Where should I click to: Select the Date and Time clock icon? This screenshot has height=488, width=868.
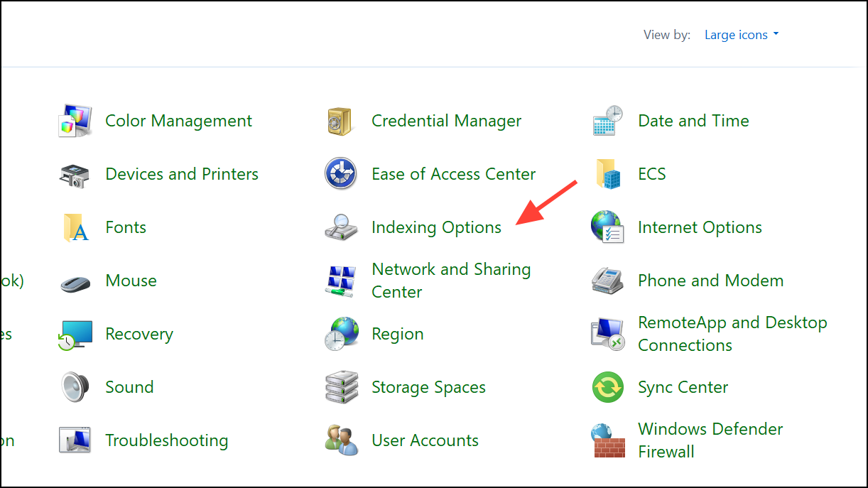pyautogui.click(x=607, y=119)
